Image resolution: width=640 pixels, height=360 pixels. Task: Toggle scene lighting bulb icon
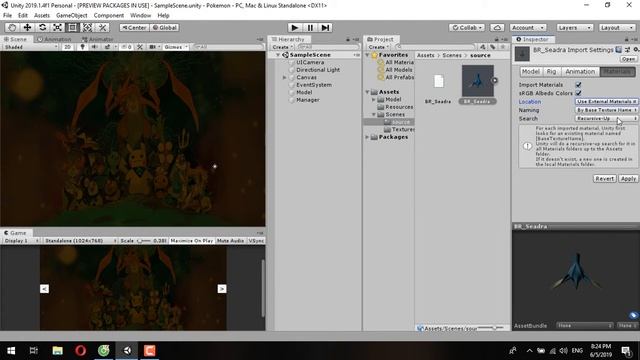pos(83,47)
